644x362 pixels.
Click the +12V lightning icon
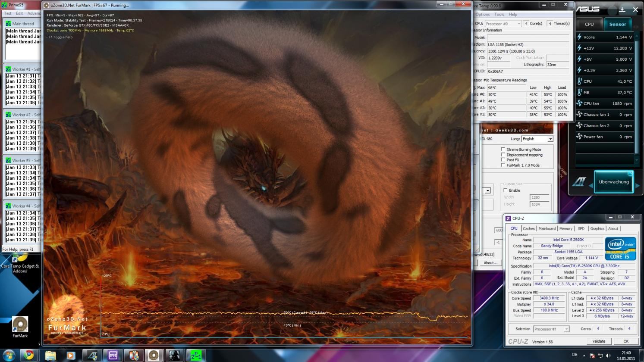point(579,48)
